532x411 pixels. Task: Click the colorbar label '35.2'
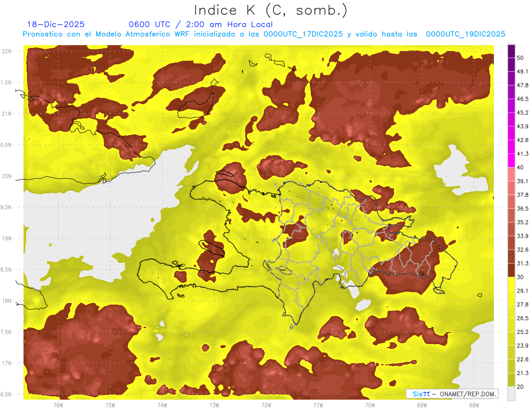coord(522,222)
